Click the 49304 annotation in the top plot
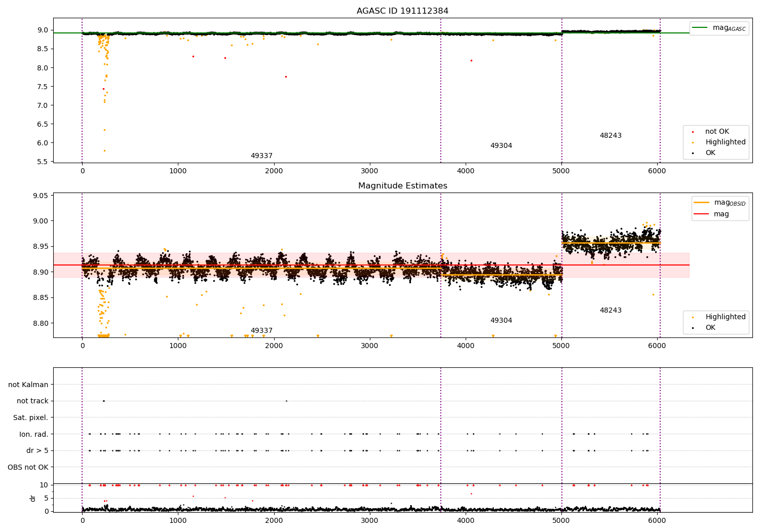 [501, 146]
